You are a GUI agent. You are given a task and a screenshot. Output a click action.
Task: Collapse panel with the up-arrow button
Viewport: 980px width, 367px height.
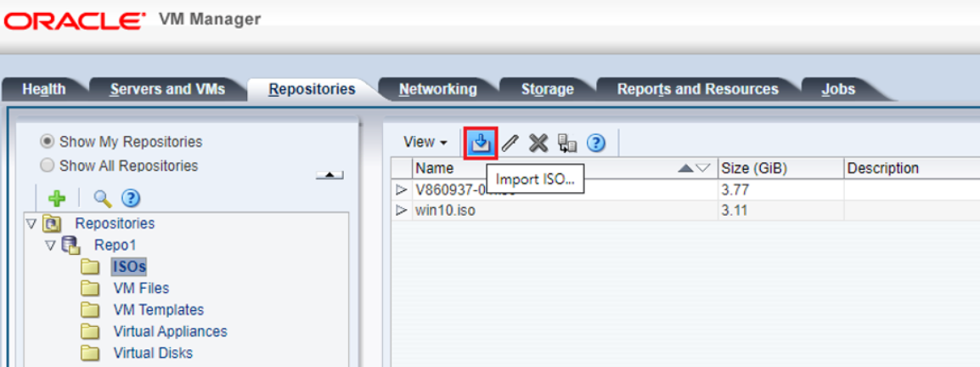(x=329, y=175)
